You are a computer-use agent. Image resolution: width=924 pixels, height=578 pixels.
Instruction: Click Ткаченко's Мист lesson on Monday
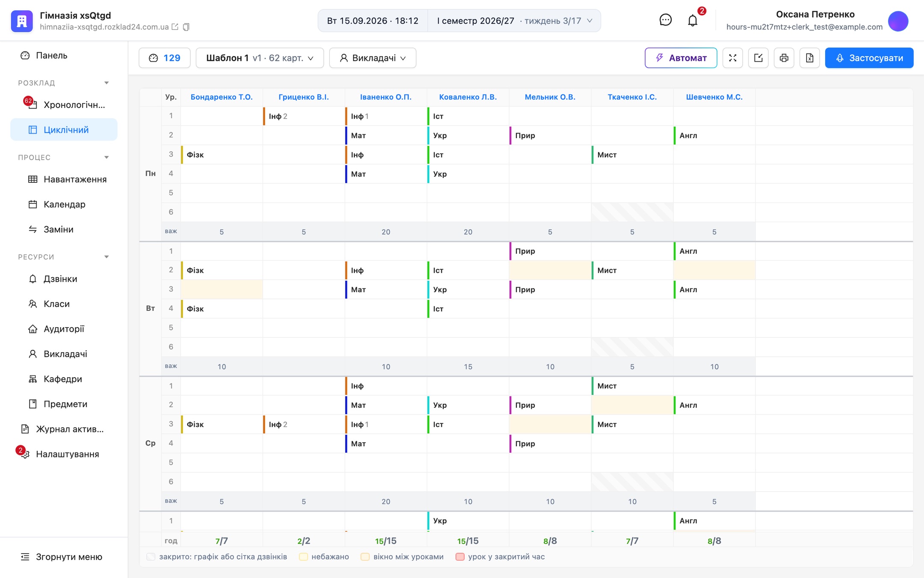[x=632, y=155]
